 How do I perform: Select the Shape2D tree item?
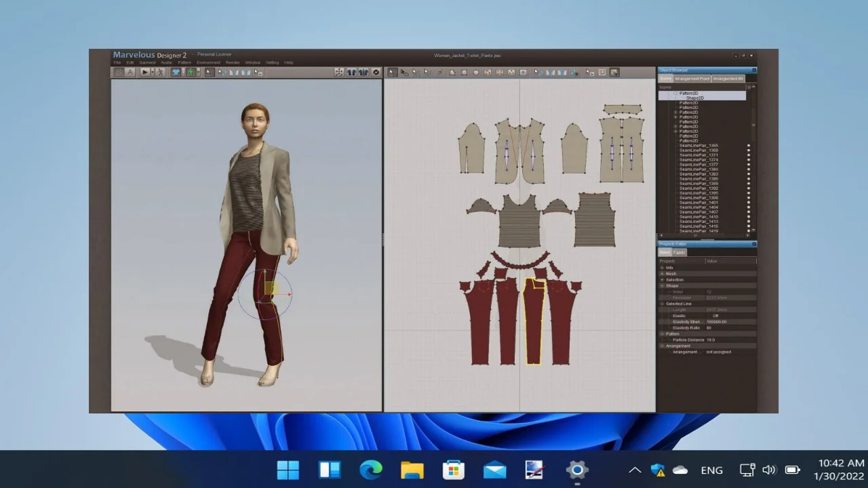(695, 98)
